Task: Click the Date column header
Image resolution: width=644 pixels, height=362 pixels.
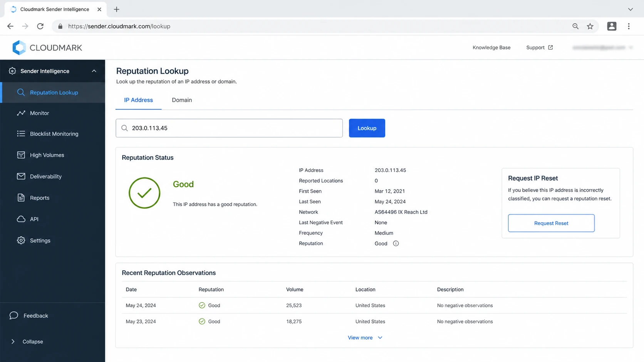Action: tap(131, 289)
